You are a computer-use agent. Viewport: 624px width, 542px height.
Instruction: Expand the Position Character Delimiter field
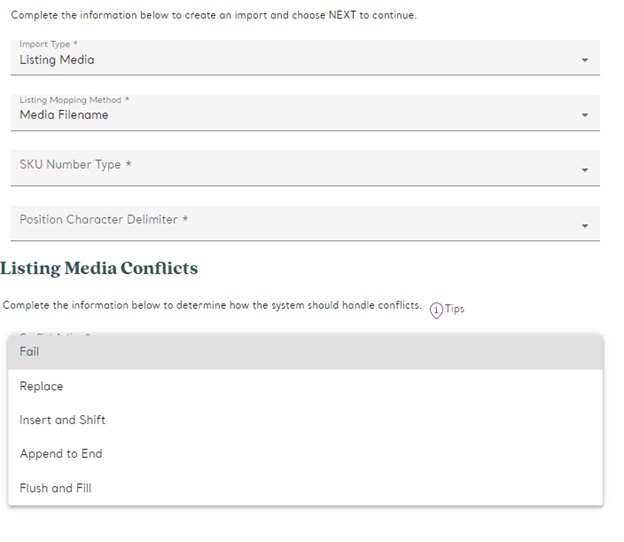[300, 223]
